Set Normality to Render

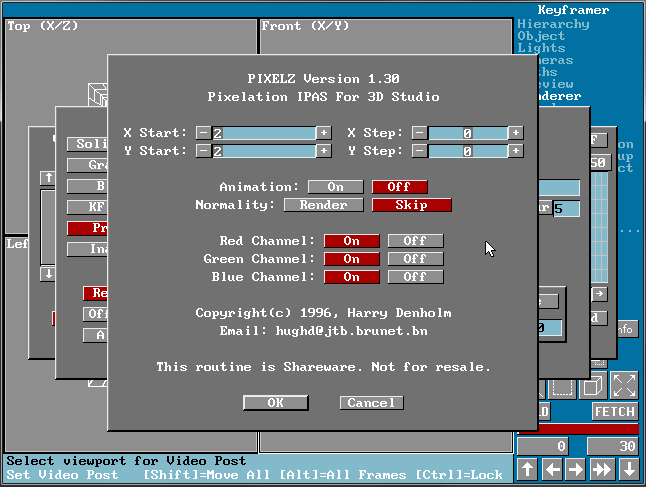click(x=324, y=205)
